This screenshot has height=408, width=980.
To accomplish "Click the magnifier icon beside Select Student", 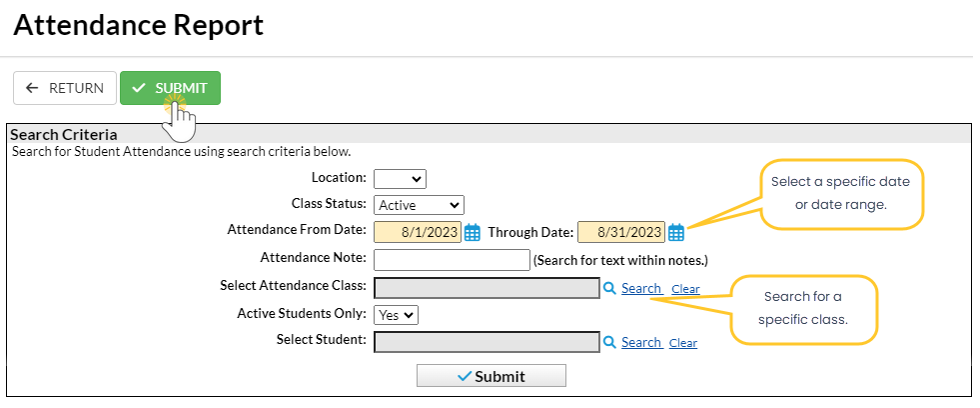I will [609, 342].
